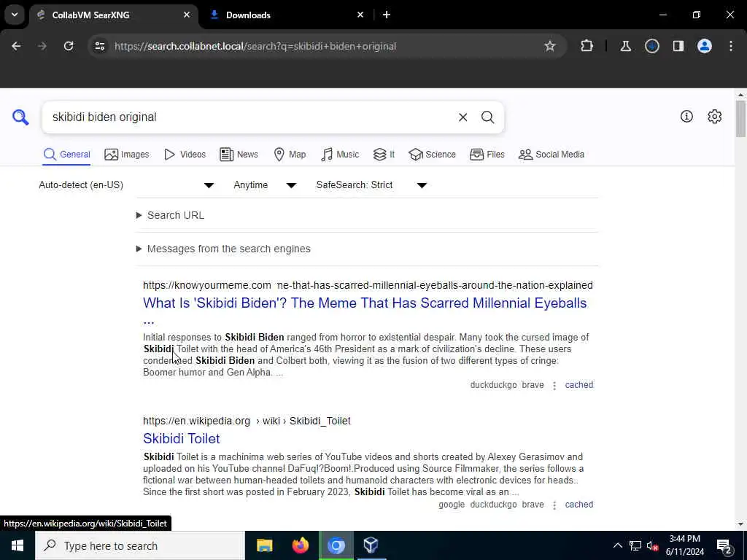747x560 pixels.
Task: Submit search with magnifier button
Action: [x=487, y=117]
